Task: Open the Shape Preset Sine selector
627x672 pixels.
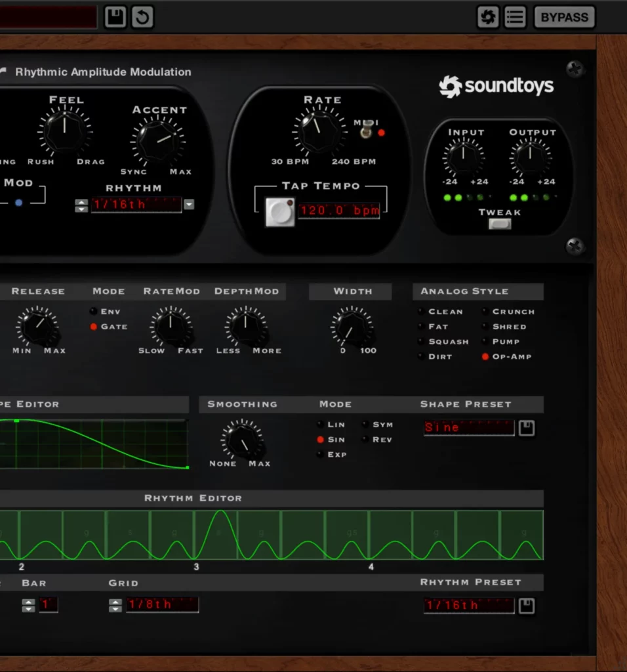Action: coord(468,428)
